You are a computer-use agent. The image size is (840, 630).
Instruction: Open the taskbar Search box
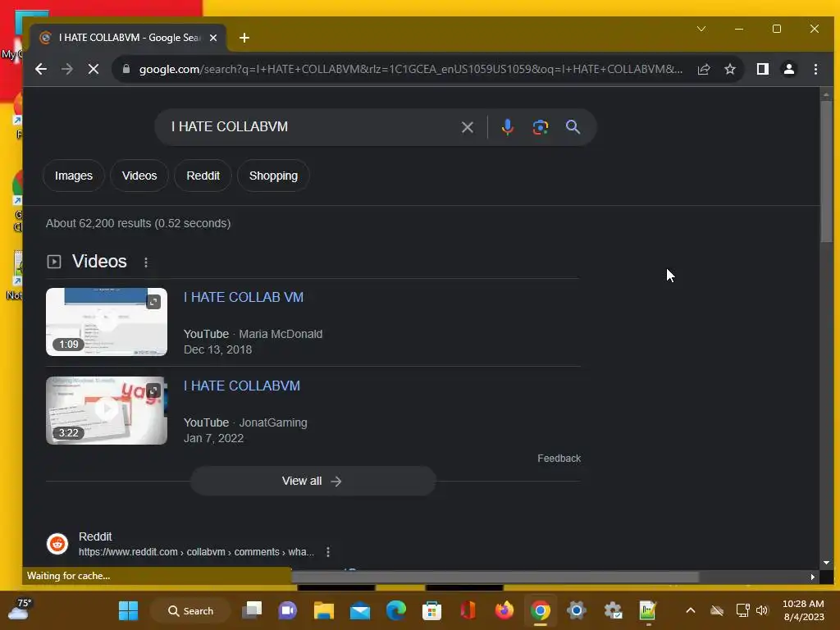[190, 610]
